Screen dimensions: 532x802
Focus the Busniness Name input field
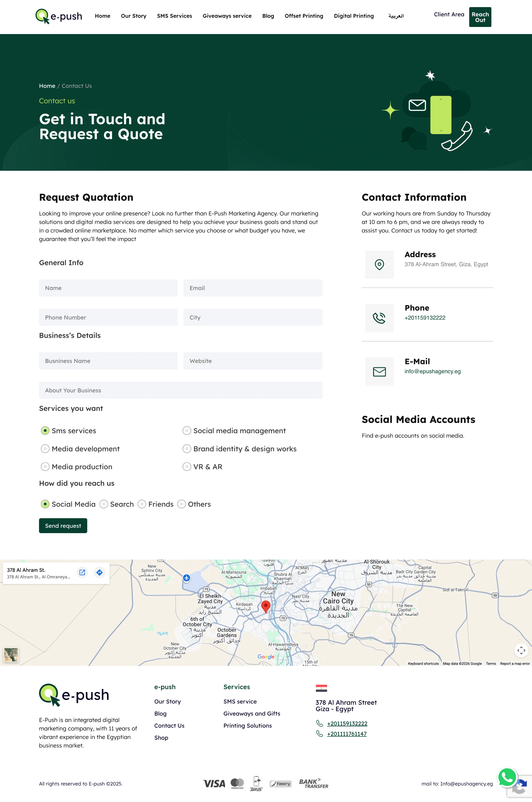tap(108, 361)
